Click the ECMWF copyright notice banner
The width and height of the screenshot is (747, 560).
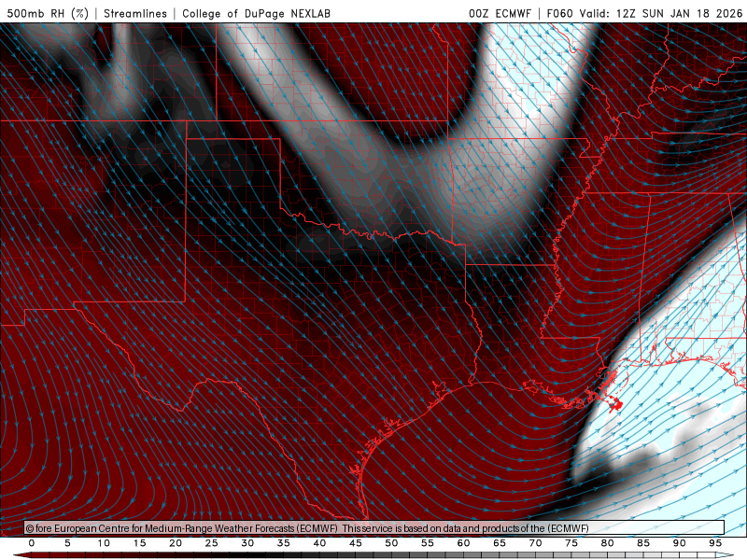(x=374, y=528)
